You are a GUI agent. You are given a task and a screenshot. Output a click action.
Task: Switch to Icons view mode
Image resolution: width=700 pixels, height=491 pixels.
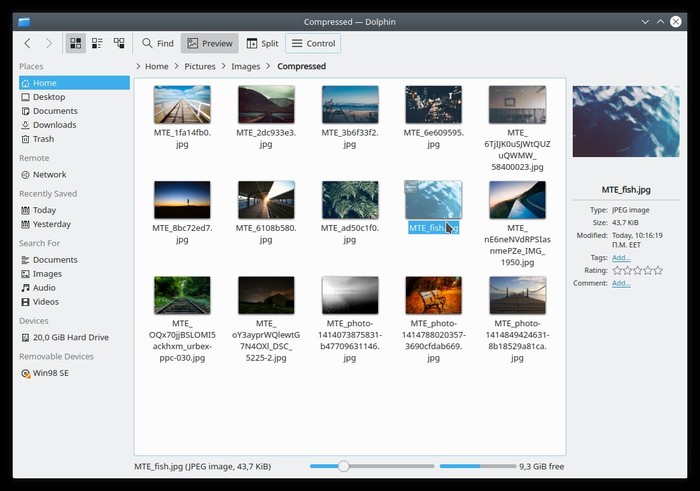(x=75, y=43)
